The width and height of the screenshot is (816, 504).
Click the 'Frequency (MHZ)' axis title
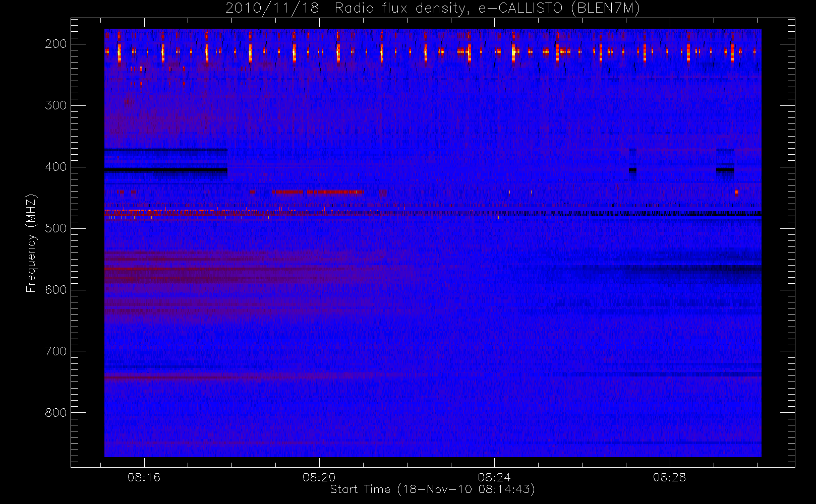pyautogui.click(x=31, y=243)
